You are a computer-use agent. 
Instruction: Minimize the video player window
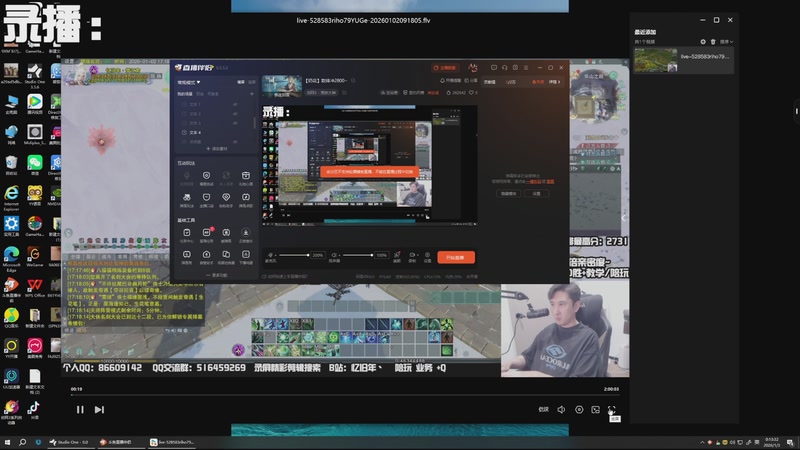703,20
